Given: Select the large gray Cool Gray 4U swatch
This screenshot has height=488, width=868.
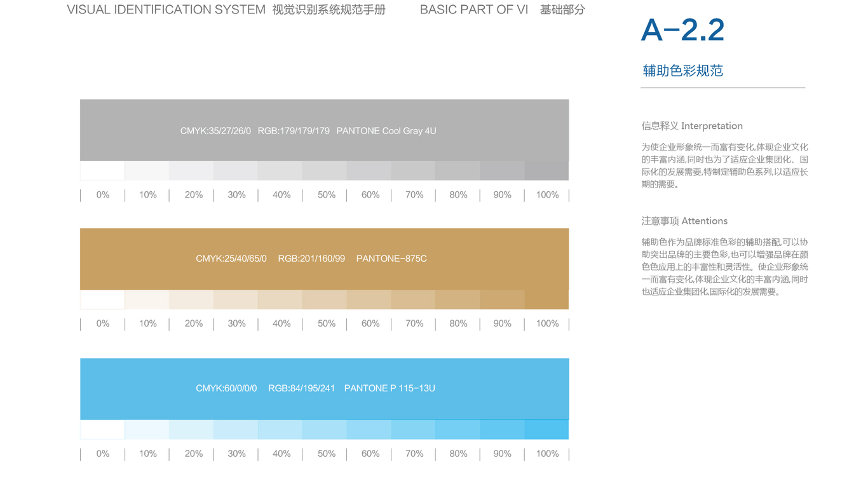Looking at the screenshot, I should tap(324, 130).
